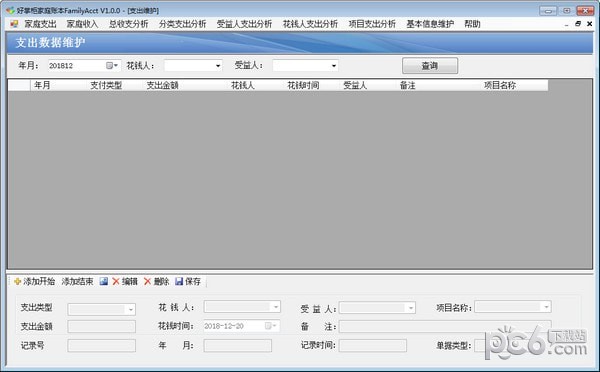The width and height of the screenshot is (600, 372).
Task: Open the 家庭支出 menu
Action: tap(41, 24)
